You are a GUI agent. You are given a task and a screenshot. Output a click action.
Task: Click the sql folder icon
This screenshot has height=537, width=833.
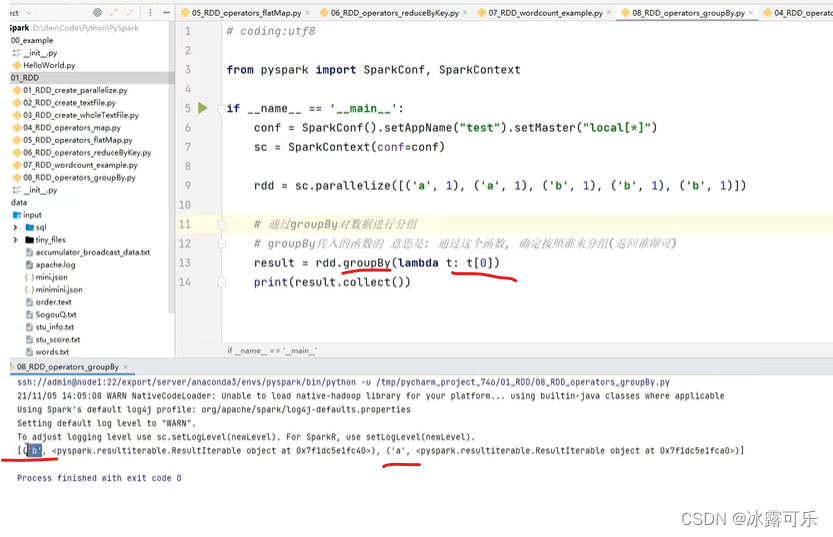(x=30, y=227)
